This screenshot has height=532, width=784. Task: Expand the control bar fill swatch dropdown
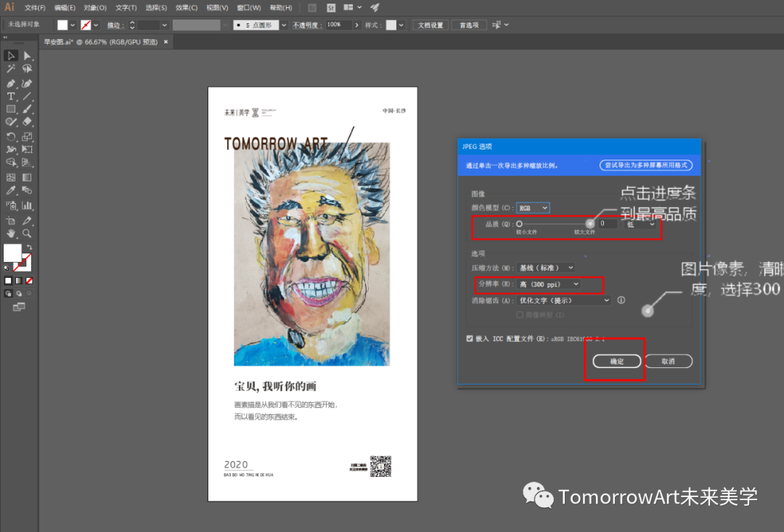[73, 25]
